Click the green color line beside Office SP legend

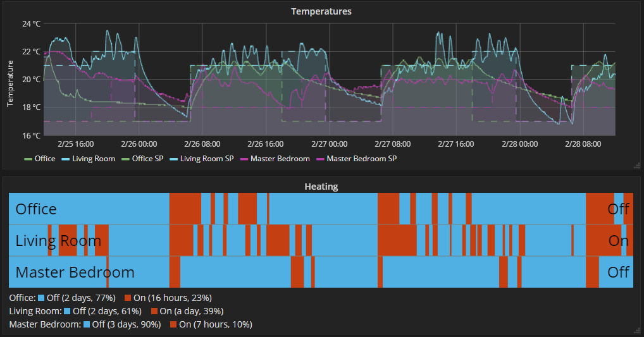[x=126, y=159]
